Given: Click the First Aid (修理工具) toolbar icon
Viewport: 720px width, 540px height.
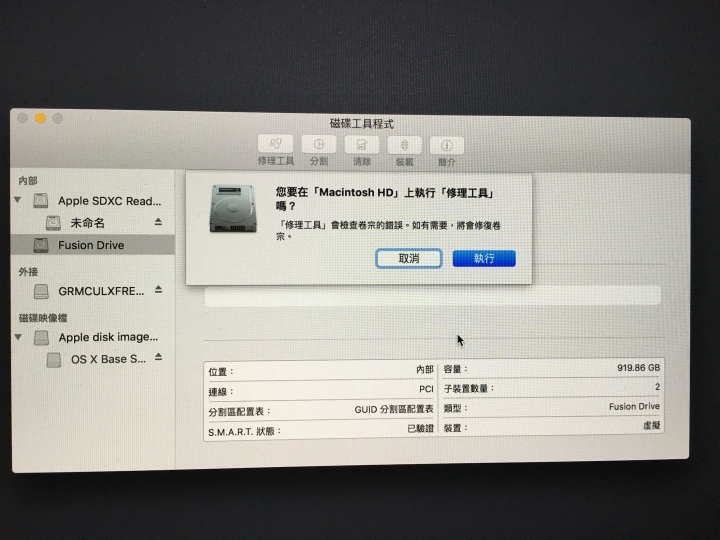Looking at the screenshot, I should tap(275, 144).
